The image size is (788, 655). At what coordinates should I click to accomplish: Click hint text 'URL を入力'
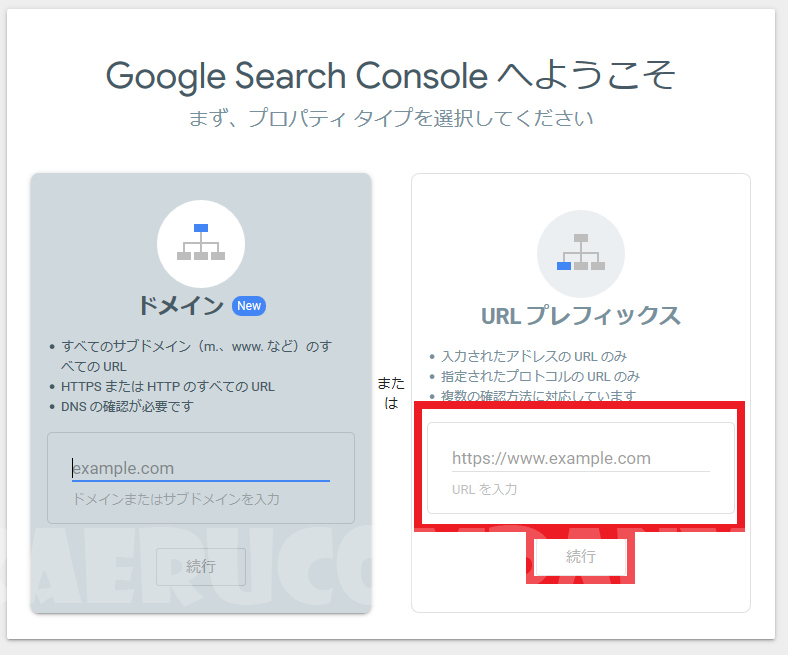click(484, 489)
